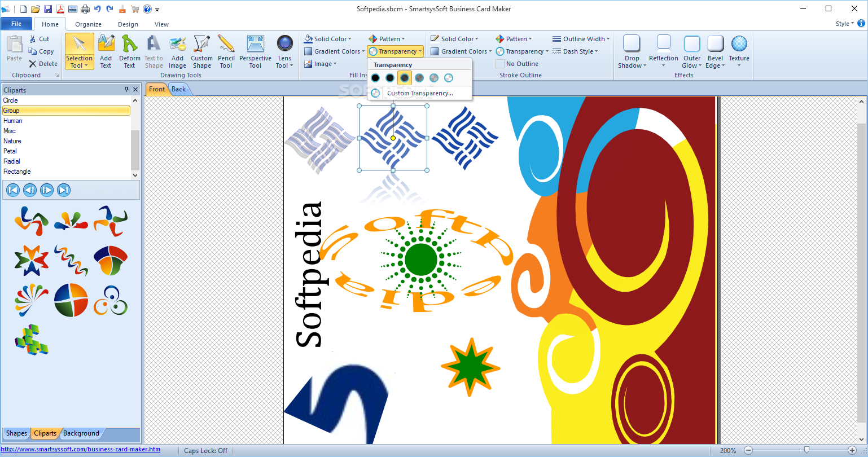This screenshot has height=457, width=868.
Task: Choose fifth transparency preset circle
Action: [x=434, y=78]
